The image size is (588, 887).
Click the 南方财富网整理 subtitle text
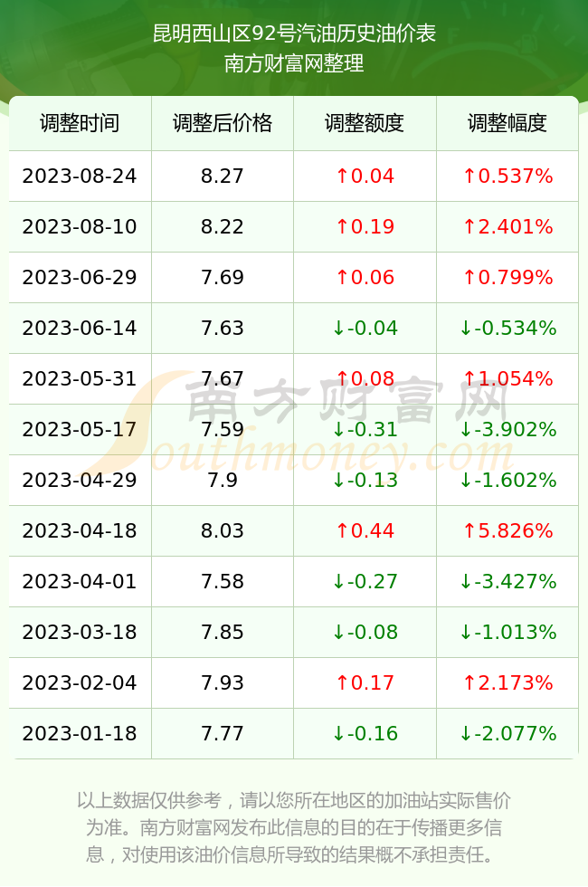[x=294, y=62]
